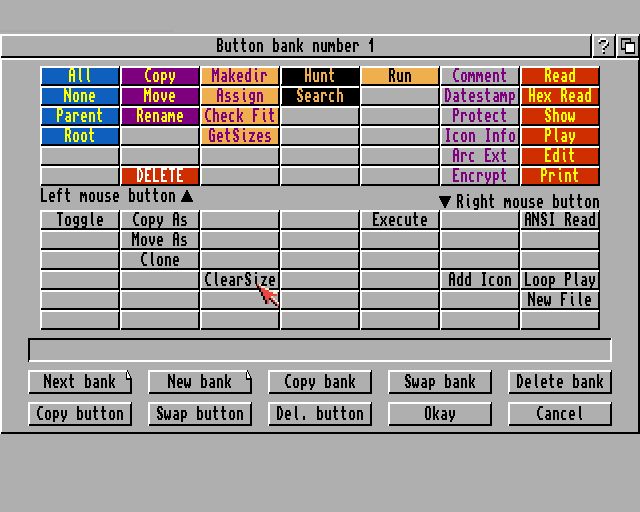The height and width of the screenshot is (512, 640).
Task: Click the red Play button
Action: [560, 136]
